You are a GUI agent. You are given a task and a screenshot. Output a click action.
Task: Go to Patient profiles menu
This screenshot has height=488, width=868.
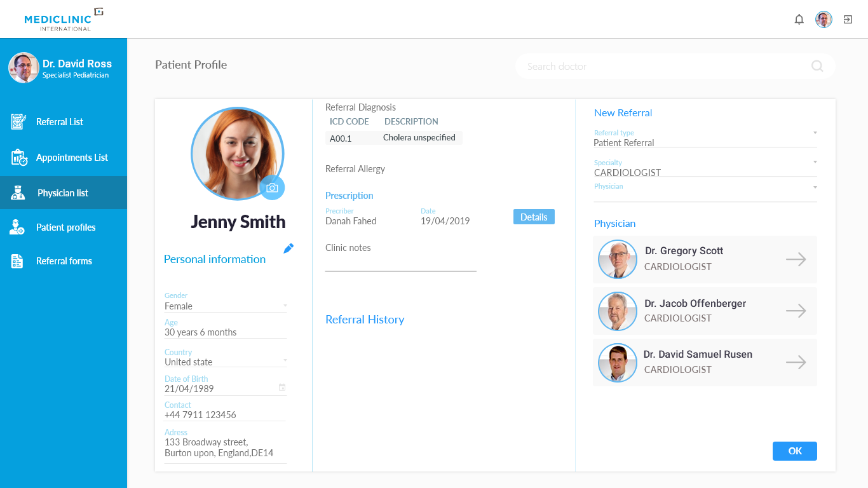66,227
